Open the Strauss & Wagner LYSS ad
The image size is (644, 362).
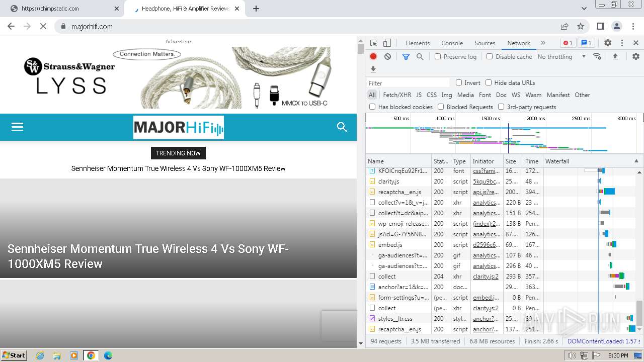pyautogui.click(x=178, y=77)
